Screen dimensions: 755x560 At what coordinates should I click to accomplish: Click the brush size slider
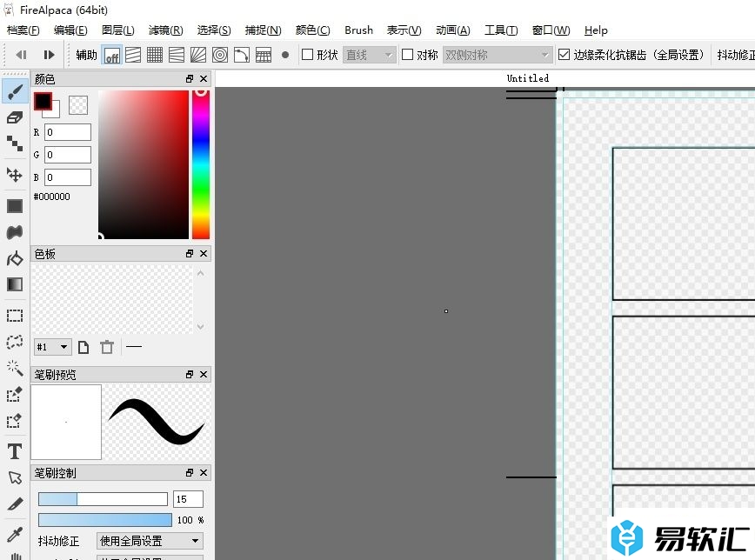click(x=103, y=499)
